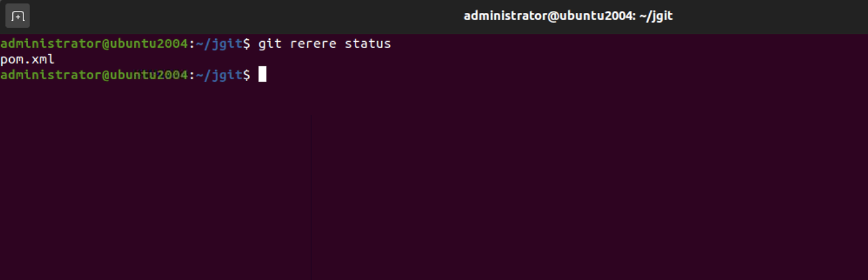Open a new terminal tab
868x280 pixels.
(x=18, y=16)
